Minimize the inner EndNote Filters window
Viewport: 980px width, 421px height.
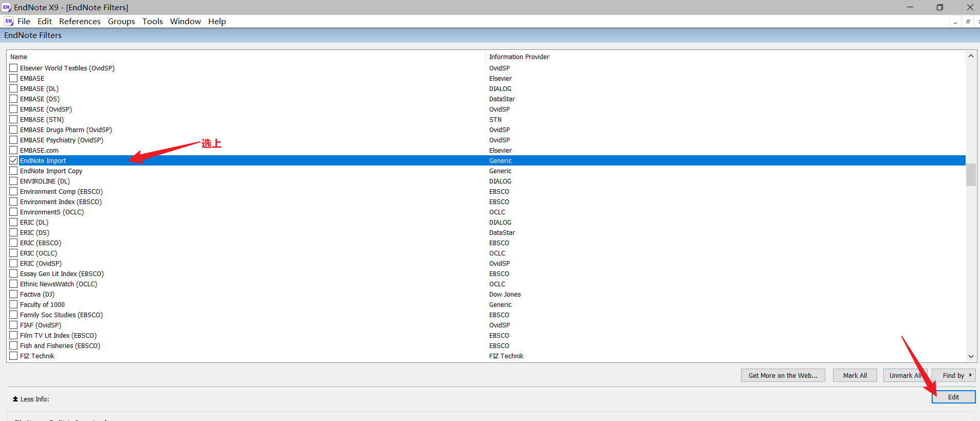955,22
